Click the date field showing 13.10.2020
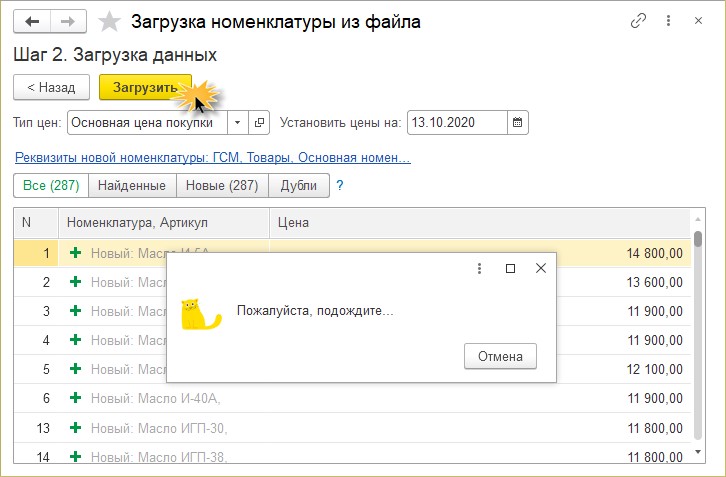Viewport: 726px width, 477px height. click(x=455, y=122)
